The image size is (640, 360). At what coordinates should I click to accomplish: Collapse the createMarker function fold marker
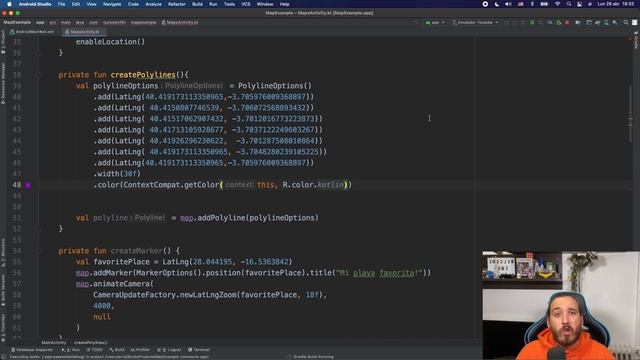pyautogui.click(x=38, y=251)
